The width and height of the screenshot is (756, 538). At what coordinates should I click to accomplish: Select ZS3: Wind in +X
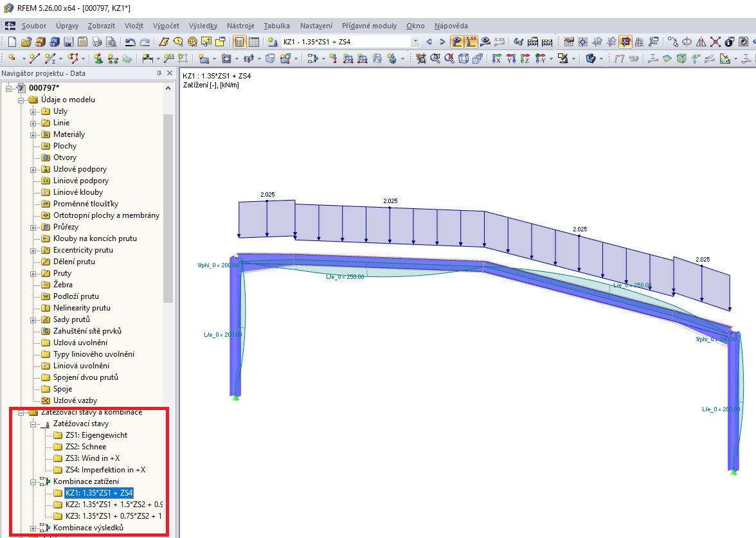click(x=93, y=458)
